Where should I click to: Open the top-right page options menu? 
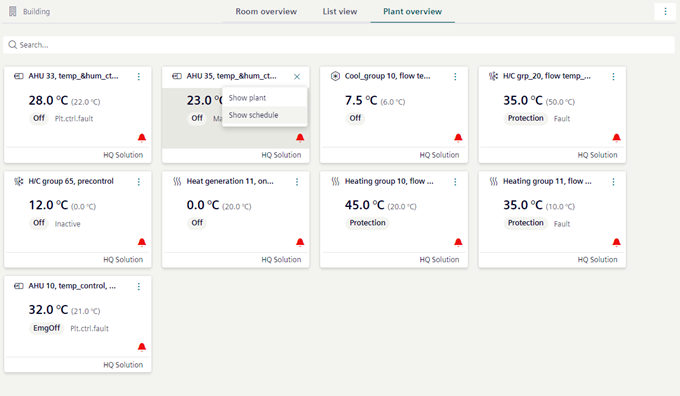[x=665, y=11]
